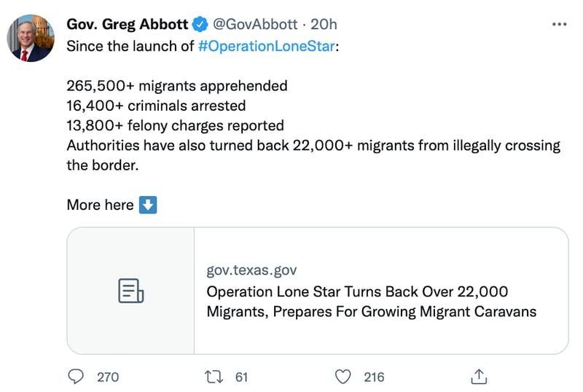Screen dimensions: 583x392
Task: Click the "More here" text
Action: [x=100, y=205]
